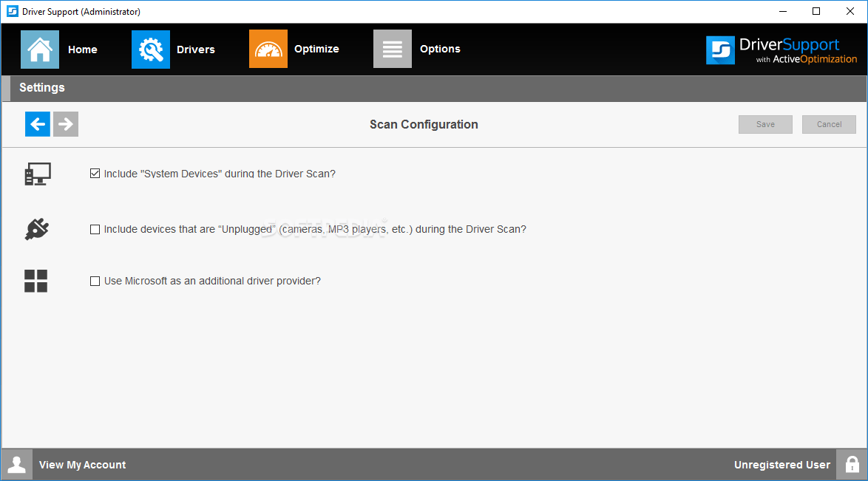This screenshot has height=481, width=868.
Task: Click the Unregistered User label
Action: pyautogui.click(x=782, y=465)
